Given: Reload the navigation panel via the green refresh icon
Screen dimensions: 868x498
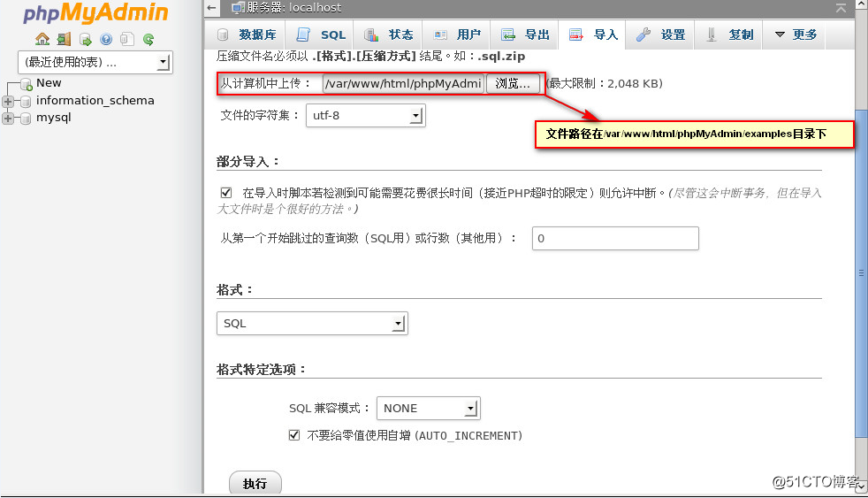Looking at the screenshot, I should pyautogui.click(x=148, y=39).
